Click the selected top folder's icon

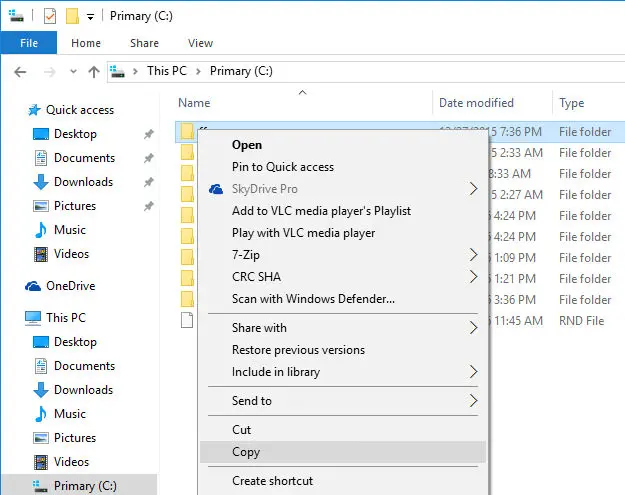pyautogui.click(x=187, y=131)
